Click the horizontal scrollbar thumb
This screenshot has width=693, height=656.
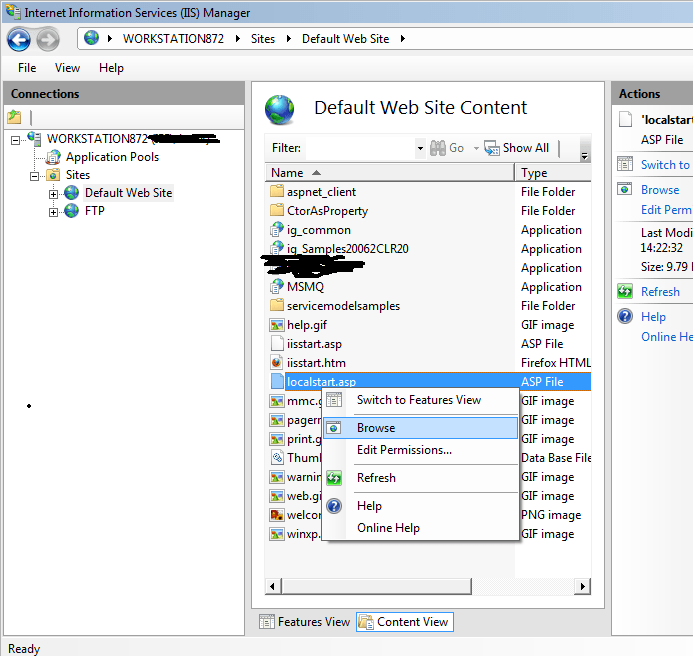377,586
